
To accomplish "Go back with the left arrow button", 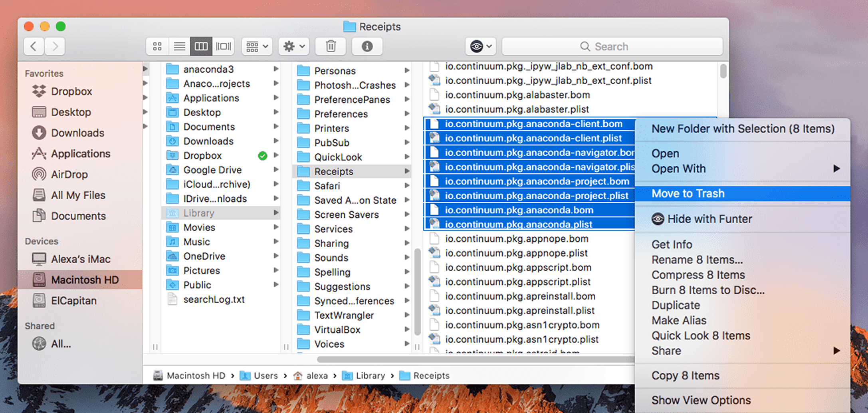I will point(34,46).
